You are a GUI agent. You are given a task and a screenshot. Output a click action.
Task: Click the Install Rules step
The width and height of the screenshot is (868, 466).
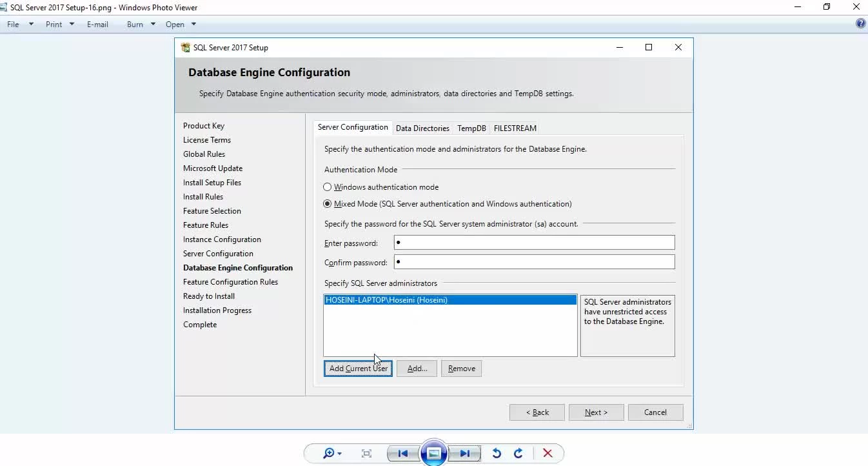(203, 197)
